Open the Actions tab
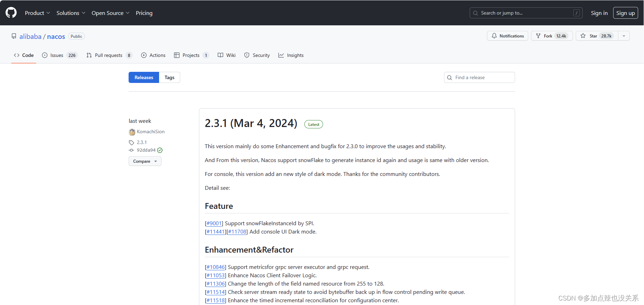The image size is (644, 305). coord(153,55)
